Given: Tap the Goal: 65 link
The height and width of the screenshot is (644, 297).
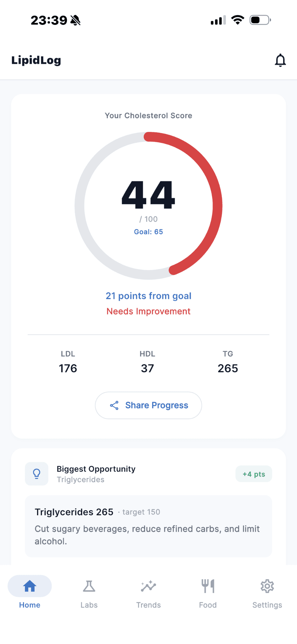Looking at the screenshot, I should 148,232.
